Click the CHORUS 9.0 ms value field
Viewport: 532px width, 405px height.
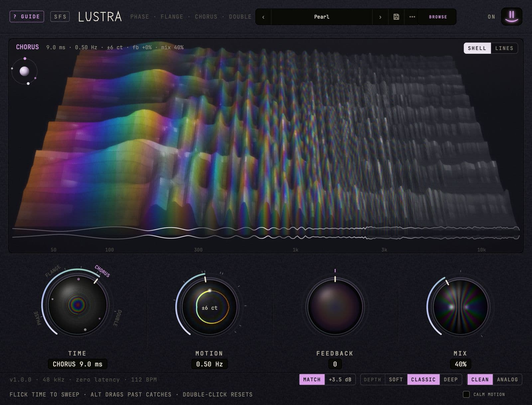coord(77,364)
